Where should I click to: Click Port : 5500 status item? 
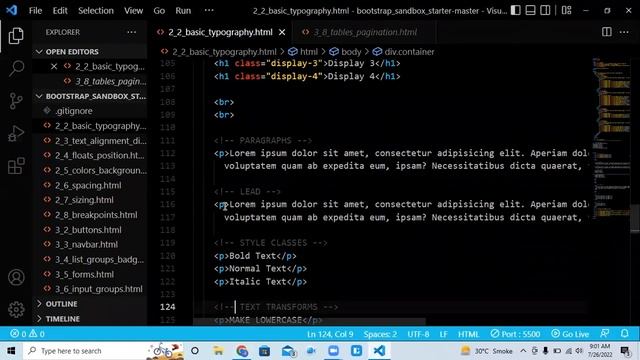515,334
